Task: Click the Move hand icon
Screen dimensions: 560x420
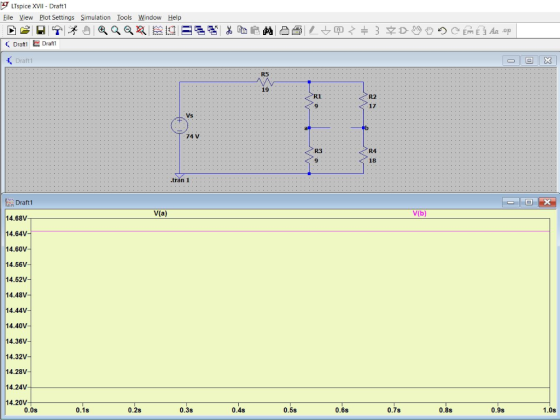Action: click(x=416, y=31)
